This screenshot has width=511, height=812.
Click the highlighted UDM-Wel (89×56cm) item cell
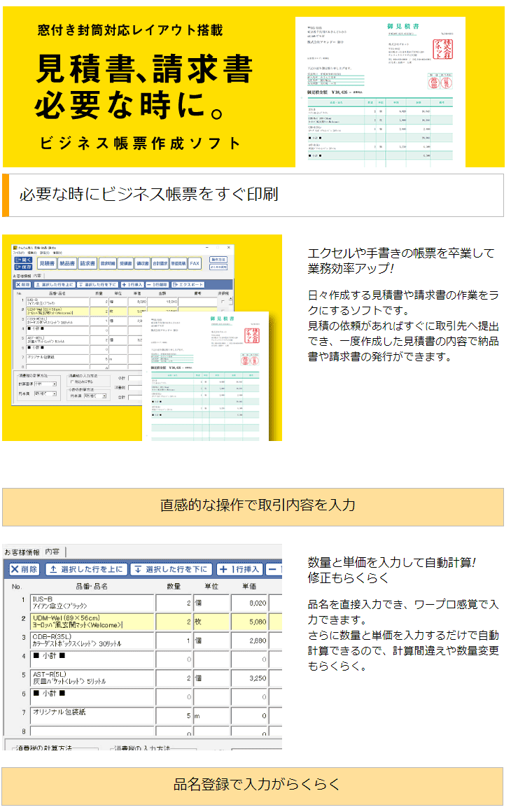[x=92, y=622]
